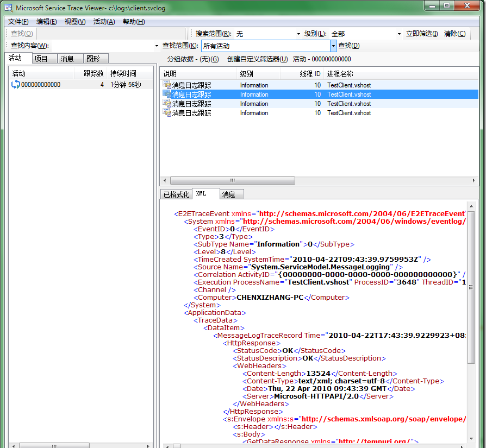This screenshot has height=448, width=486.
Task: Click the trace list scroll-right arrow
Action: click(473, 180)
